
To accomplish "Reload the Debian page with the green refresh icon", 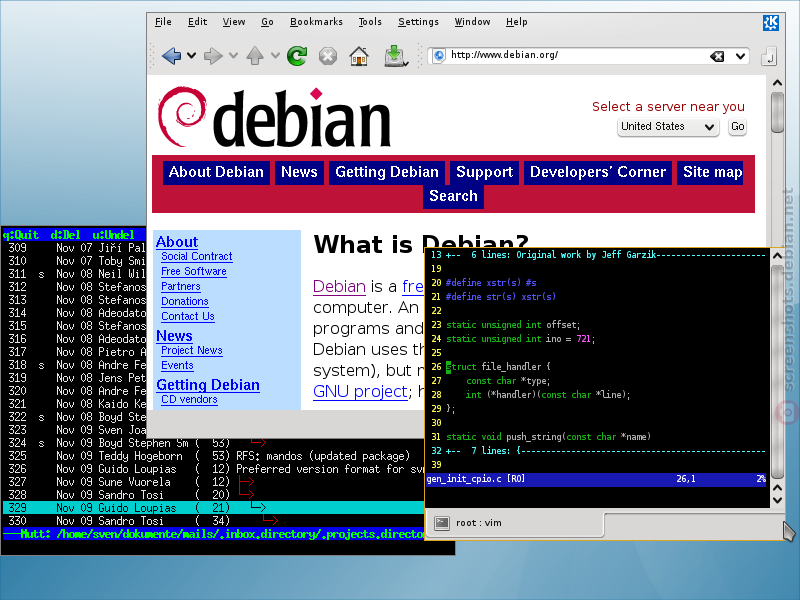I will 297,55.
